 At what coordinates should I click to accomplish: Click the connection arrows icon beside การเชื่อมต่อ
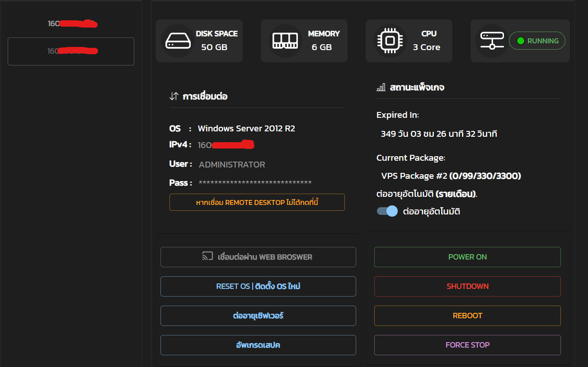click(x=174, y=96)
